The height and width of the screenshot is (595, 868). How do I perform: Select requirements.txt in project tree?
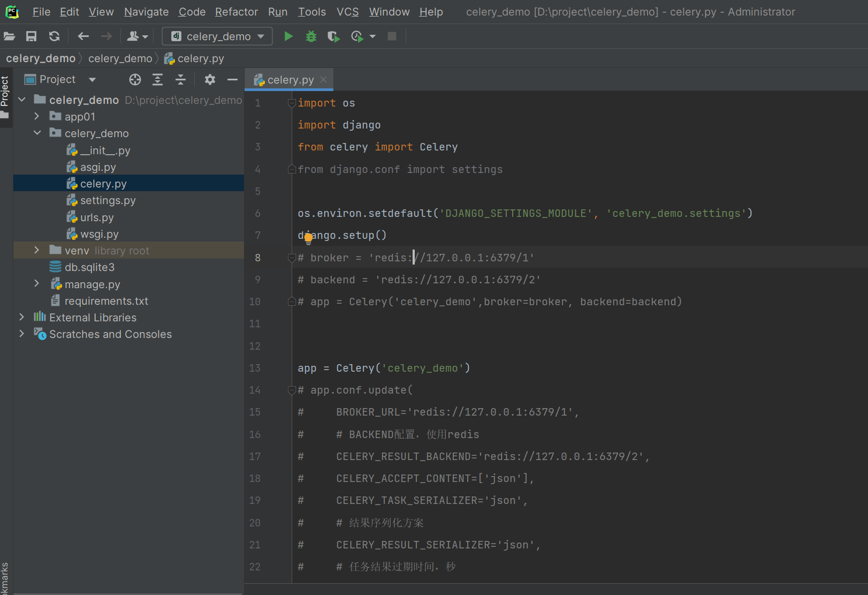pos(128,300)
